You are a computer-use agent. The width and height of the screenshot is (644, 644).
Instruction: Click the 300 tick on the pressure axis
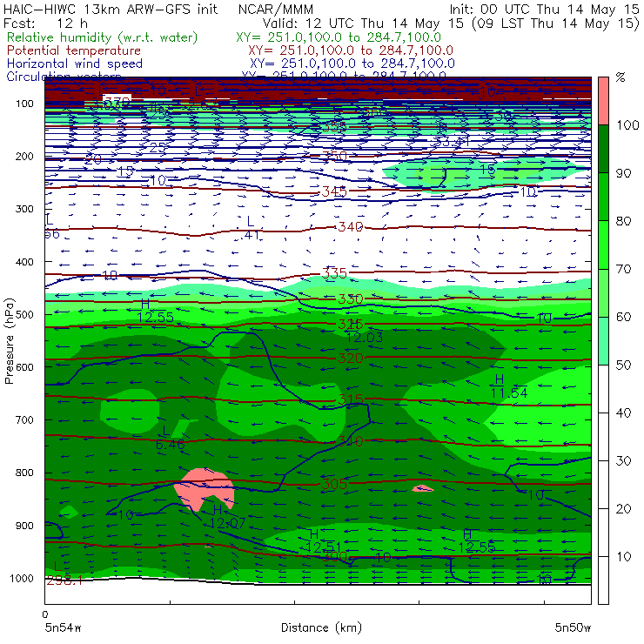point(24,209)
